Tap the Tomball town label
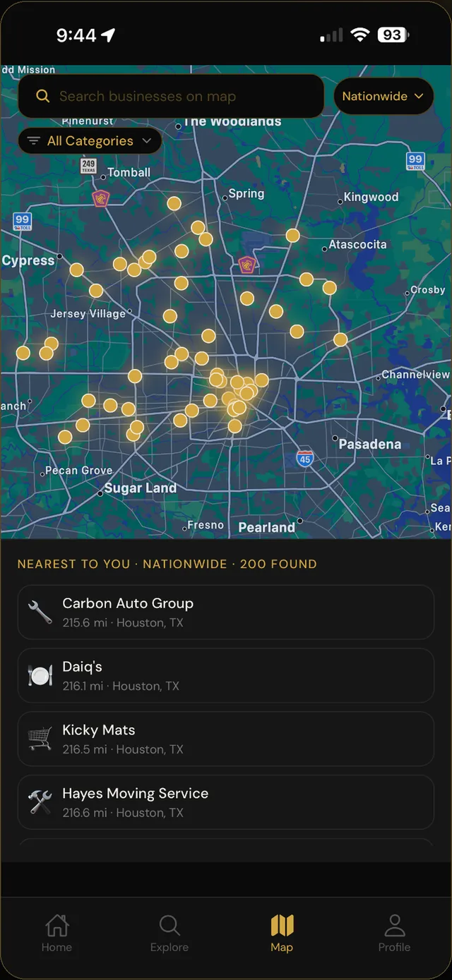This screenshot has height=980, width=452. pyautogui.click(x=129, y=172)
